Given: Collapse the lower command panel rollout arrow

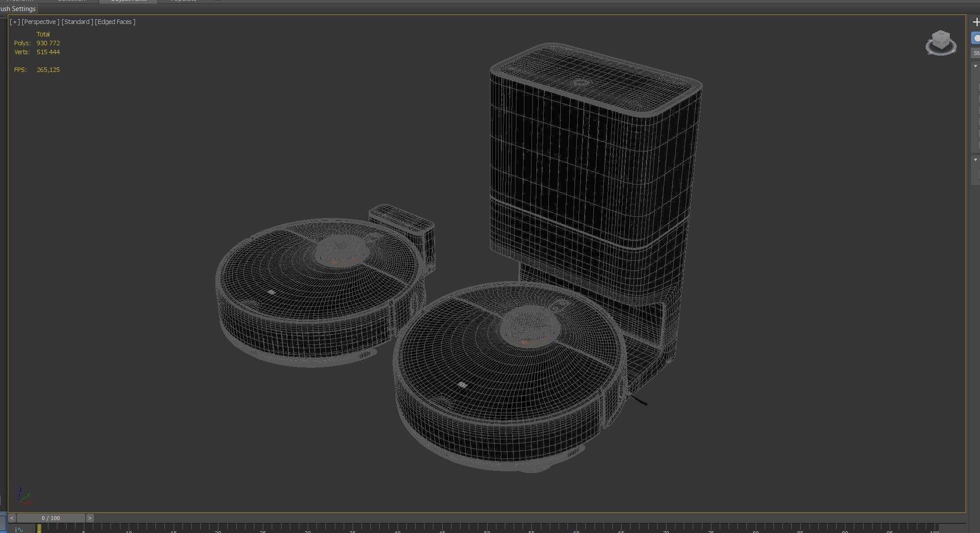Looking at the screenshot, I should pyautogui.click(x=976, y=160).
